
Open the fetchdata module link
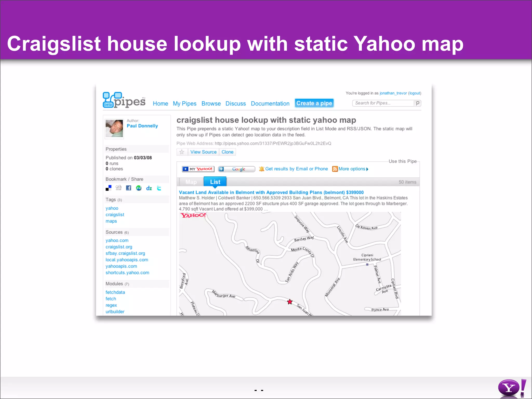(115, 292)
